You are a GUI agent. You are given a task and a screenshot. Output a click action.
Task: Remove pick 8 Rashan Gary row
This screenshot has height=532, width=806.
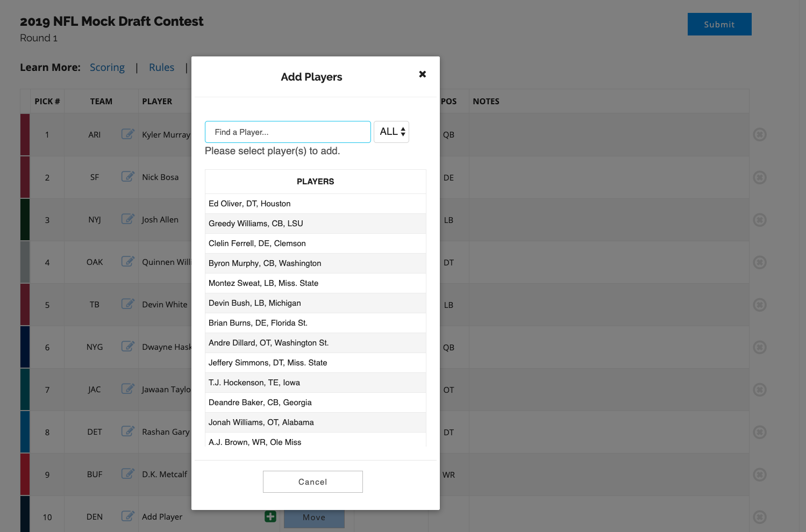pos(760,432)
